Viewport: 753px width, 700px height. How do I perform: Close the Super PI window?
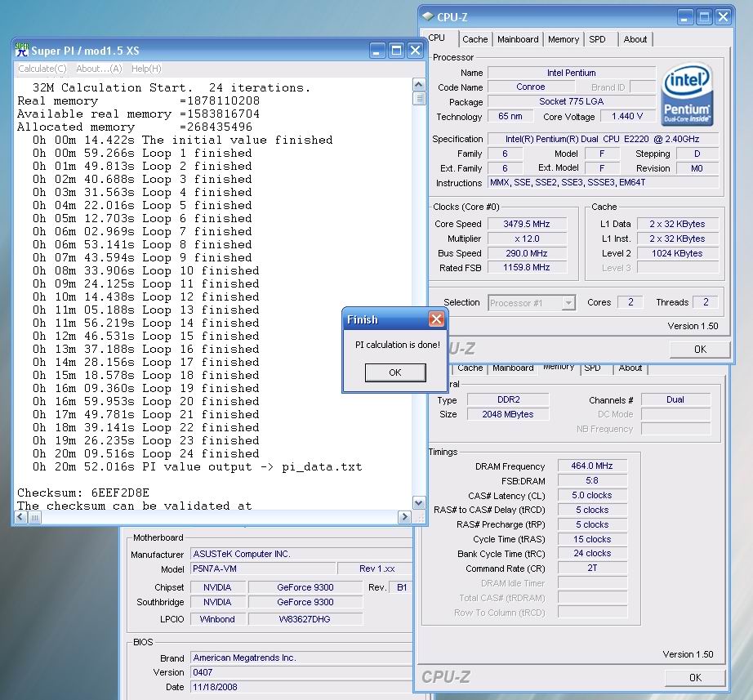(x=416, y=50)
